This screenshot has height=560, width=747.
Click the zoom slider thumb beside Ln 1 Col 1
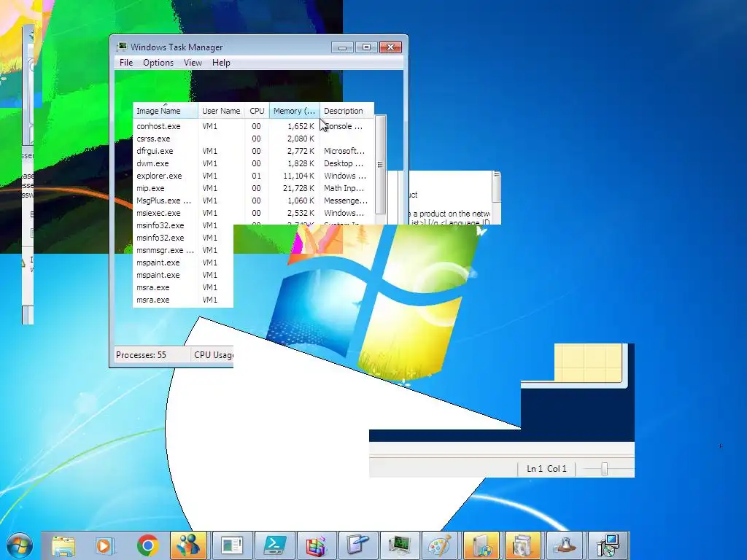pos(605,469)
